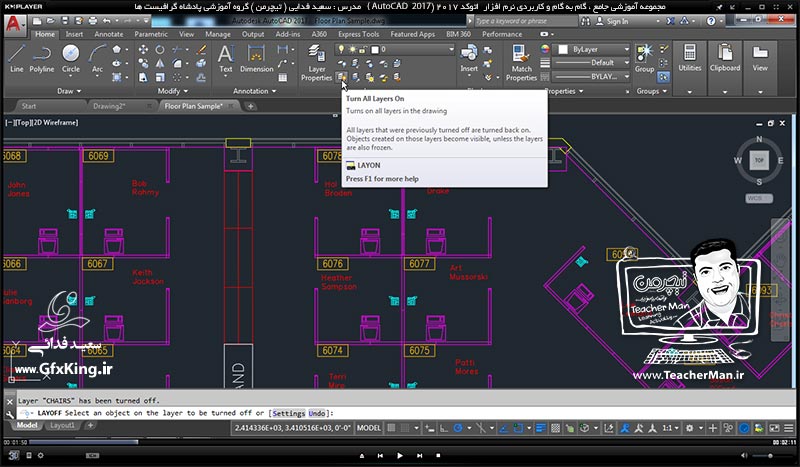Image resolution: width=800 pixels, height=467 pixels.
Task: Select the Arc tool
Action: (97, 59)
